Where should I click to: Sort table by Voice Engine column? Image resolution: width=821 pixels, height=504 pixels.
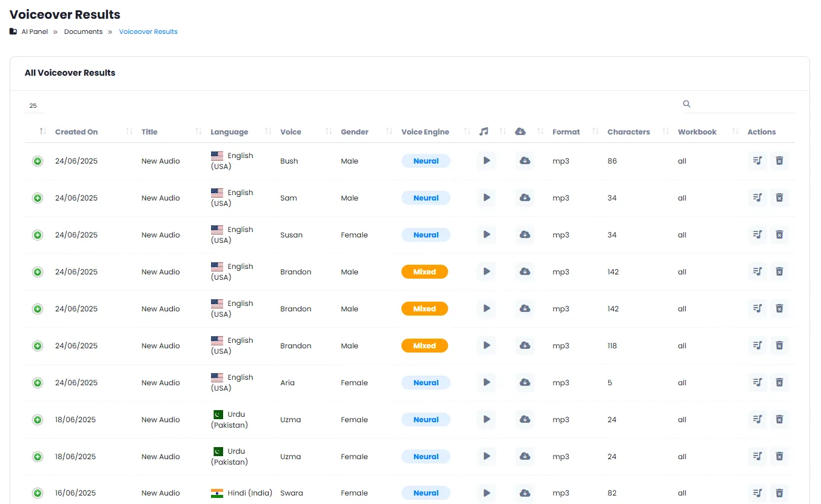[425, 132]
